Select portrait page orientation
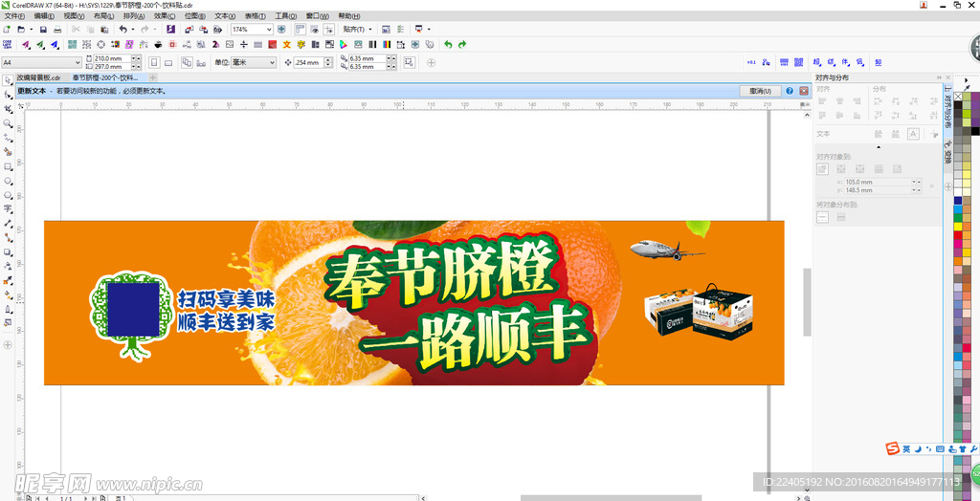This screenshot has width=980, height=501. (154, 62)
